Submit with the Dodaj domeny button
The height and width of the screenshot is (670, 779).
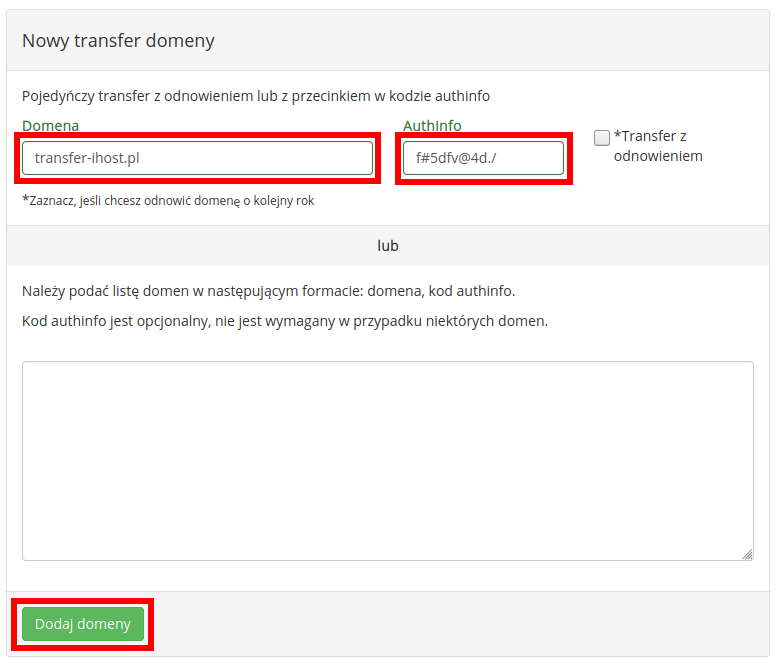[83, 624]
